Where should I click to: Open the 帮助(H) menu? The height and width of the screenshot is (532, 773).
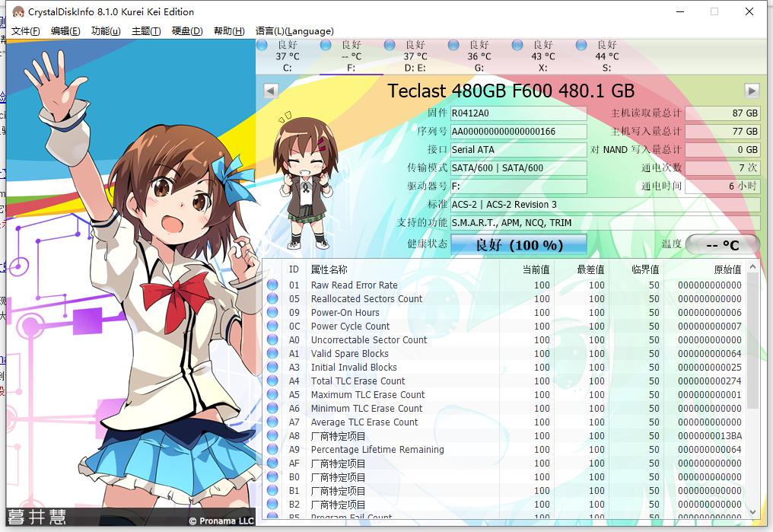(229, 31)
